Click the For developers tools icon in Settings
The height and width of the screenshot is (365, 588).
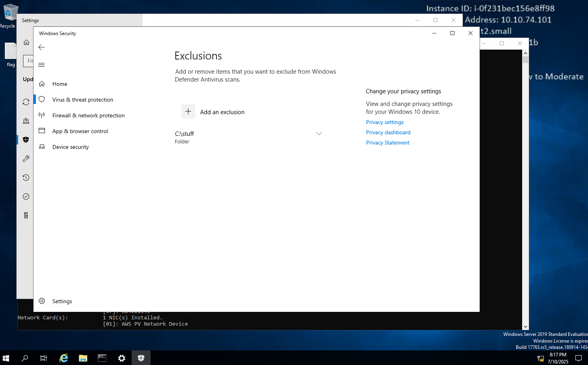click(x=26, y=215)
